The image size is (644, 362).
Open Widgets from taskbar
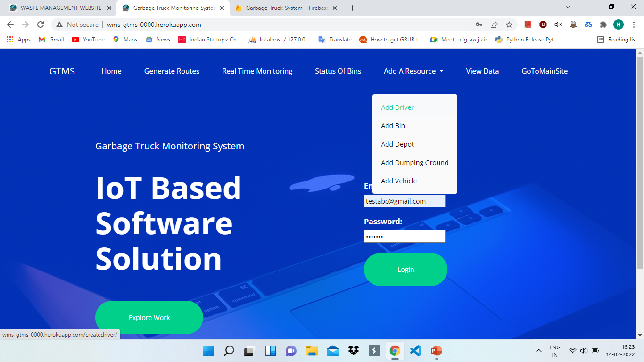coord(270,351)
